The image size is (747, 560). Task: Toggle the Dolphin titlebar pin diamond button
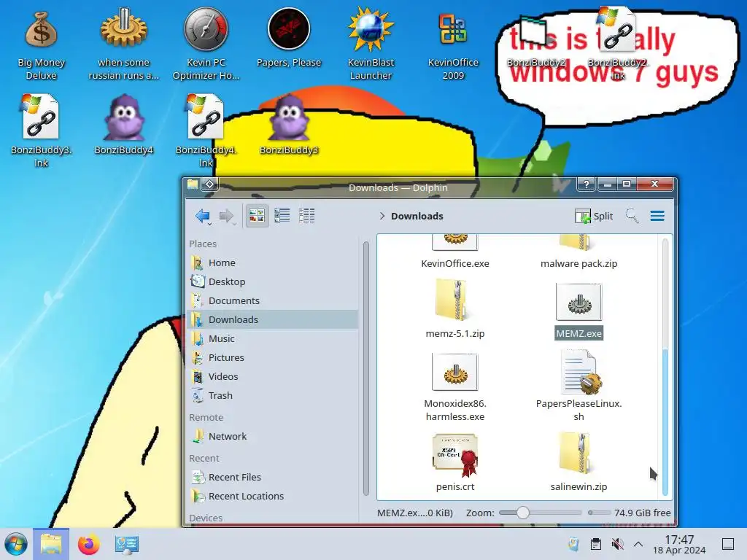[209, 184]
